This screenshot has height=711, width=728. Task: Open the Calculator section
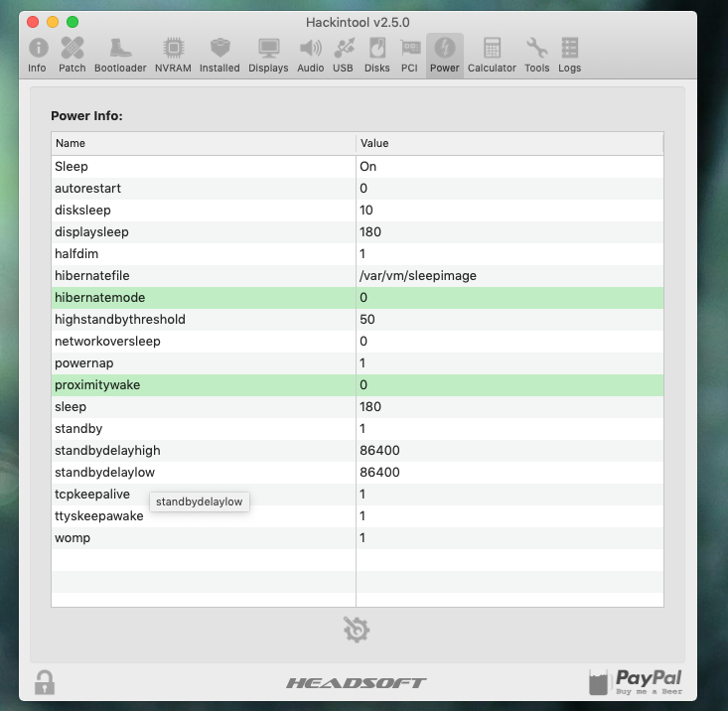492,56
